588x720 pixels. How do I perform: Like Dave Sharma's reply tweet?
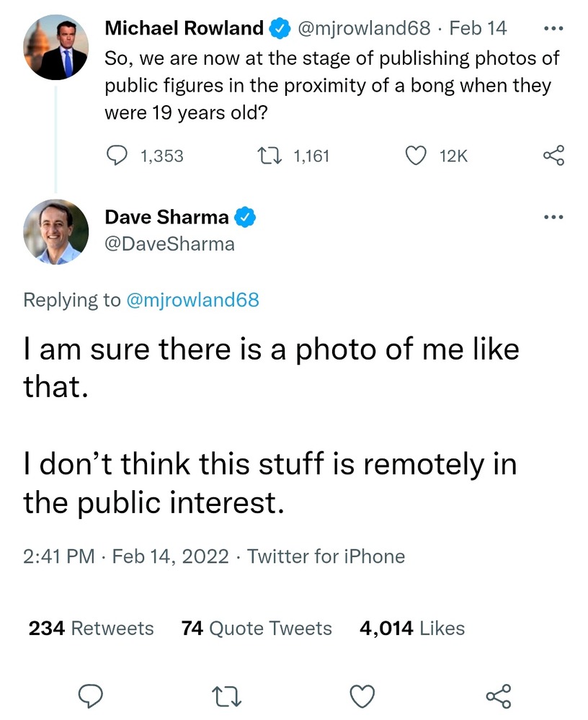tap(362, 695)
